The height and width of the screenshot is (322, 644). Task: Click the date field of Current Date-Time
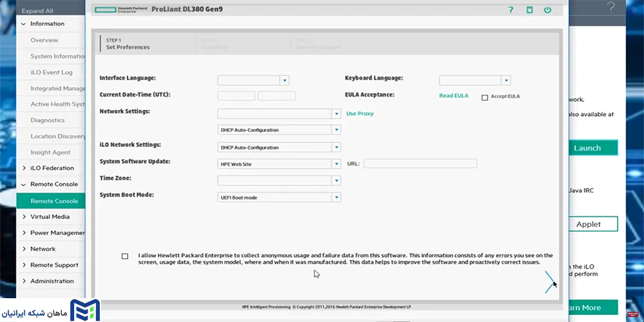tap(236, 96)
